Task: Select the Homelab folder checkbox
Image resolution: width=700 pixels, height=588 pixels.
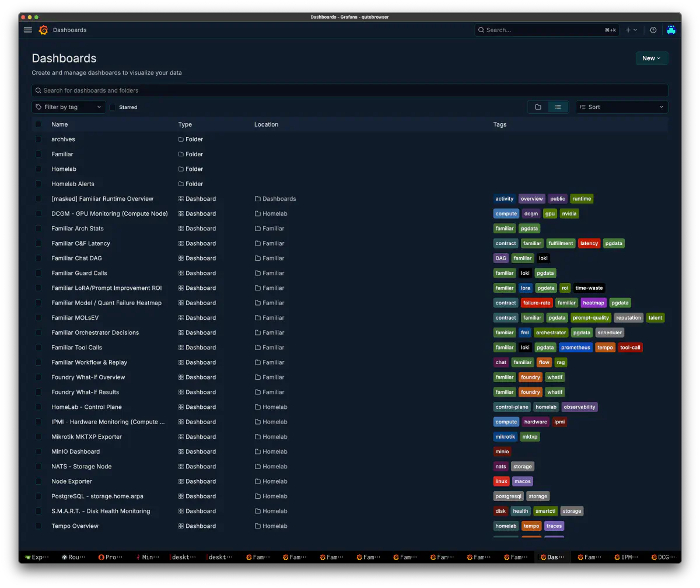Action: pyautogui.click(x=38, y=169)
